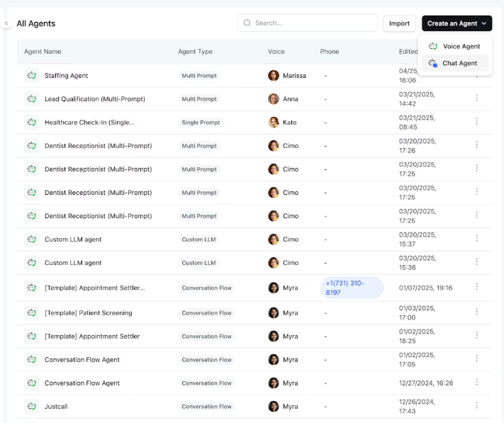Screen dimensions: 504x423
Task: Click Kate's voice avatar
Action: pyautogui.click(x=274, y=123)
